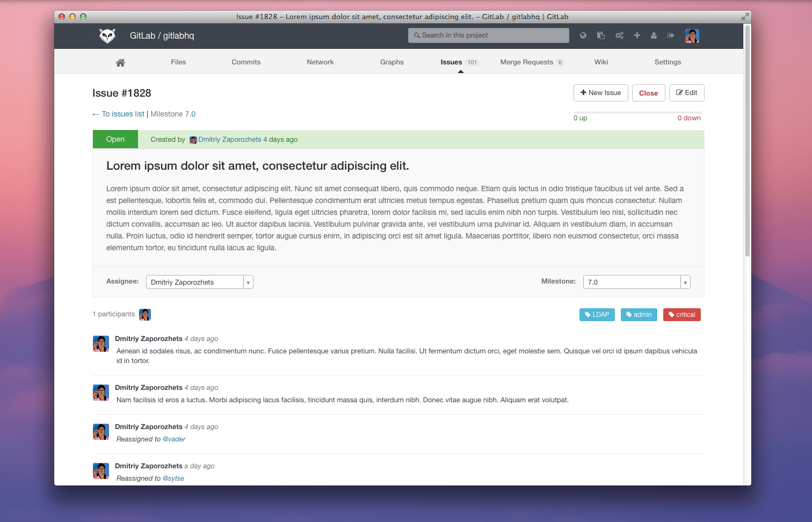Click the green Open status badge
Image resolution: width=812 pixels, height=522 pixels.
click(x=115, y=139)
